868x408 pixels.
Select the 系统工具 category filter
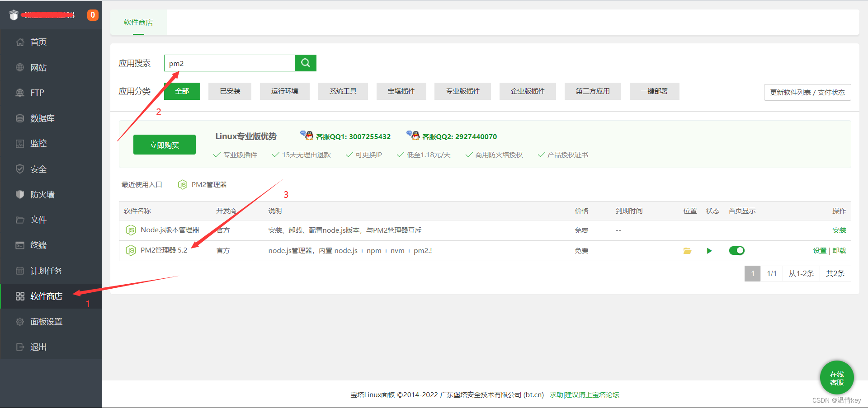point(343,91)
